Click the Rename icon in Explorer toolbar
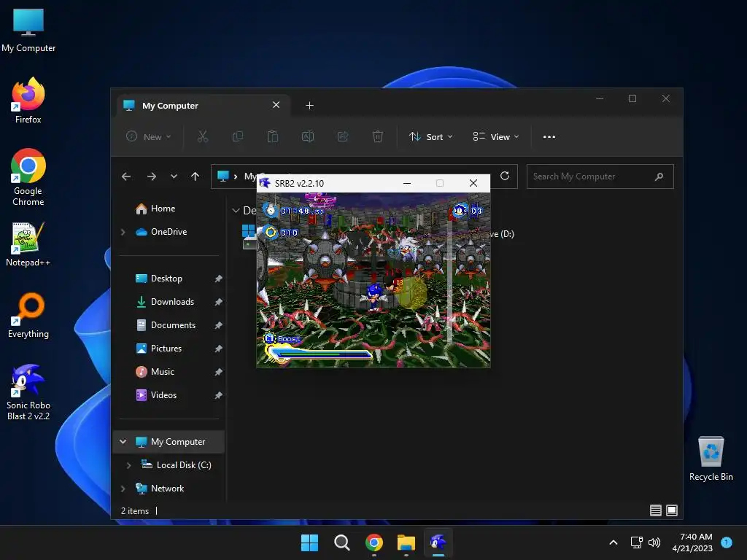 coord(307,136)
